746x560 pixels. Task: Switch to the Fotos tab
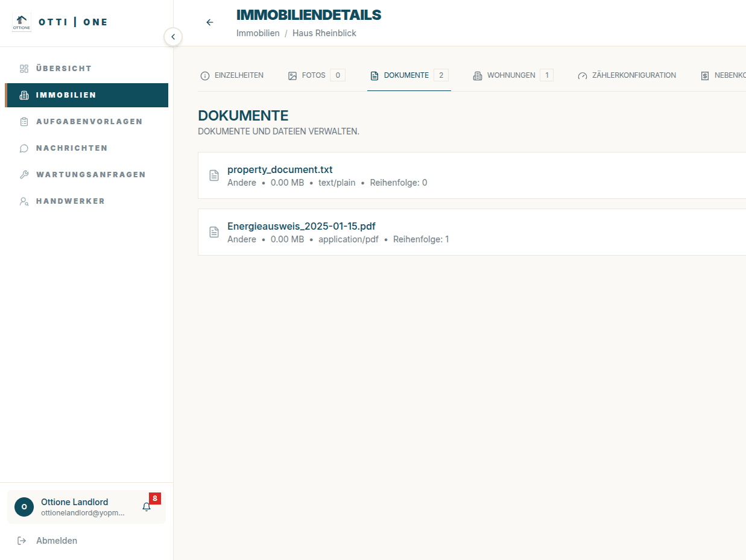[314, 76]
